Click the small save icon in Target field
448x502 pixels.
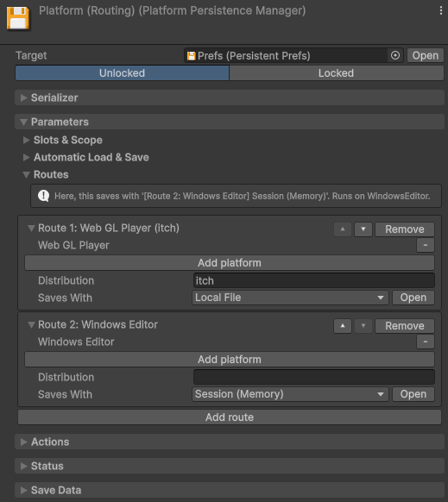tap(191, 56)
